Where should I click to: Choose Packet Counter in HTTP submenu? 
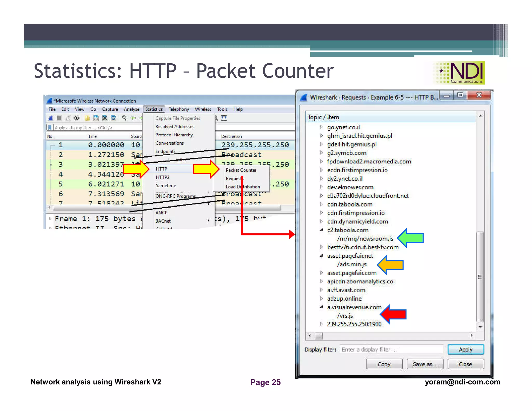coord(241,170)
